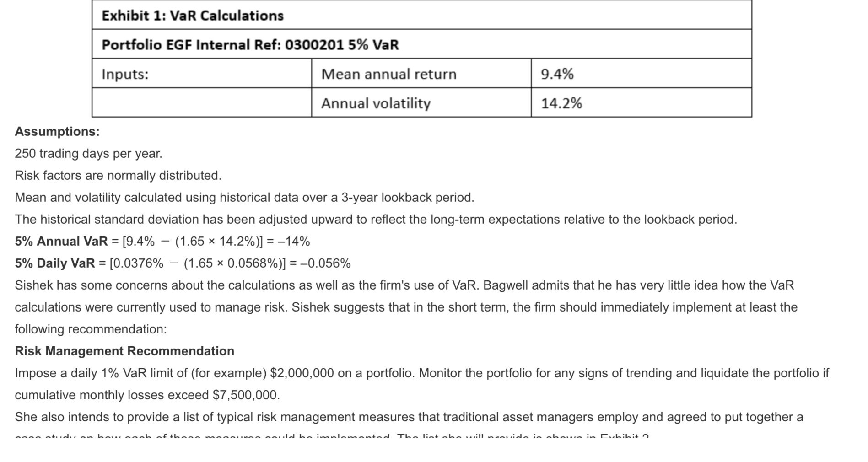Click the 9.4% value cell
The image size is (868, 462).
coord(557,74)
